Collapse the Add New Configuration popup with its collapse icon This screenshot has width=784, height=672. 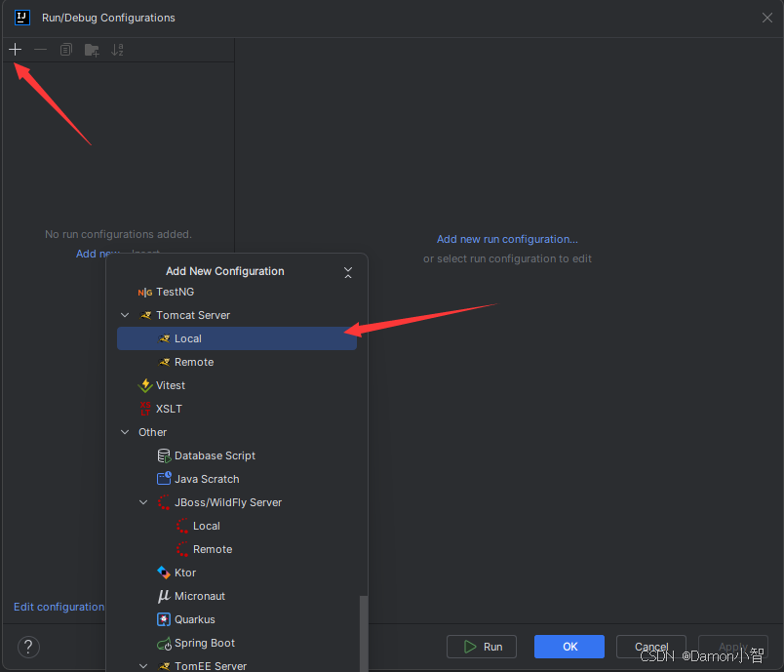[348, 272]
